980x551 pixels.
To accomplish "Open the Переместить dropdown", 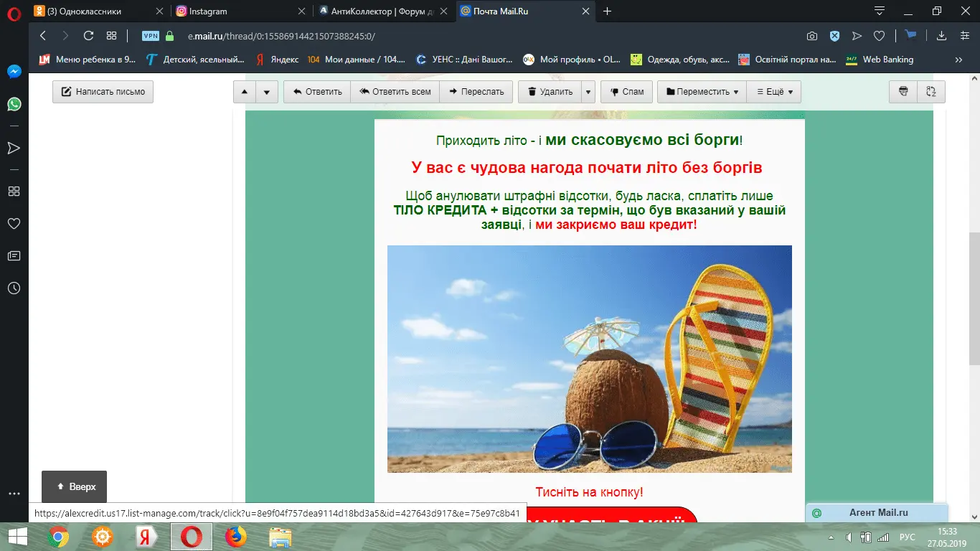I will pyautogui.click(x=702, y=92).
